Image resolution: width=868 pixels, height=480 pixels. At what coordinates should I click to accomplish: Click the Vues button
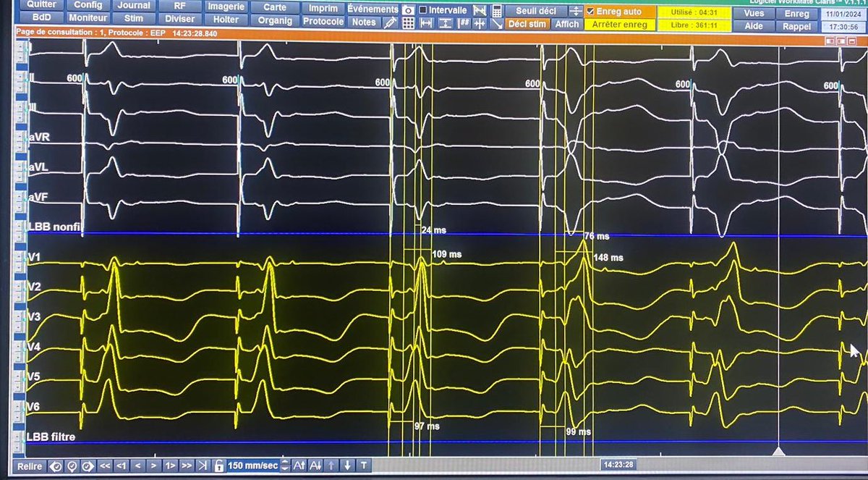[x=753, y=14]
